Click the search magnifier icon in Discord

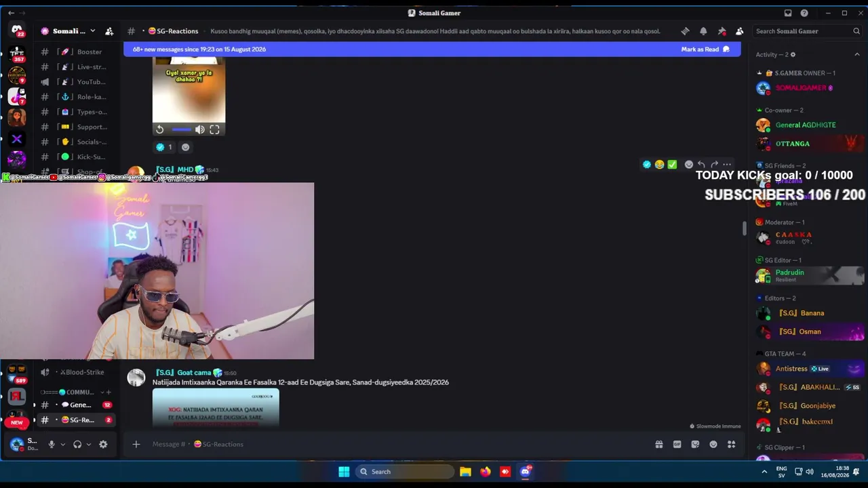(856, 31)
